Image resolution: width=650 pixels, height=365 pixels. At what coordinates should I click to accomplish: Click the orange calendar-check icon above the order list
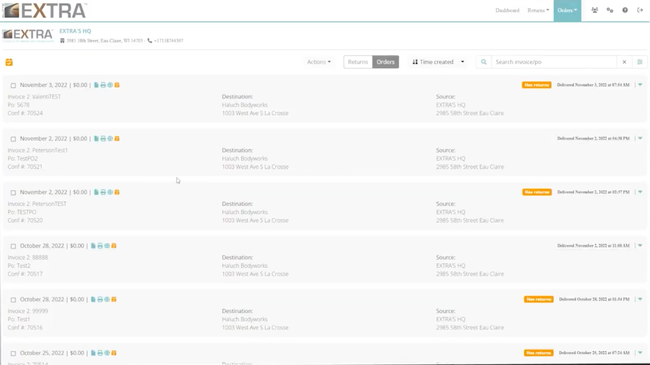[x=9, y=62]
